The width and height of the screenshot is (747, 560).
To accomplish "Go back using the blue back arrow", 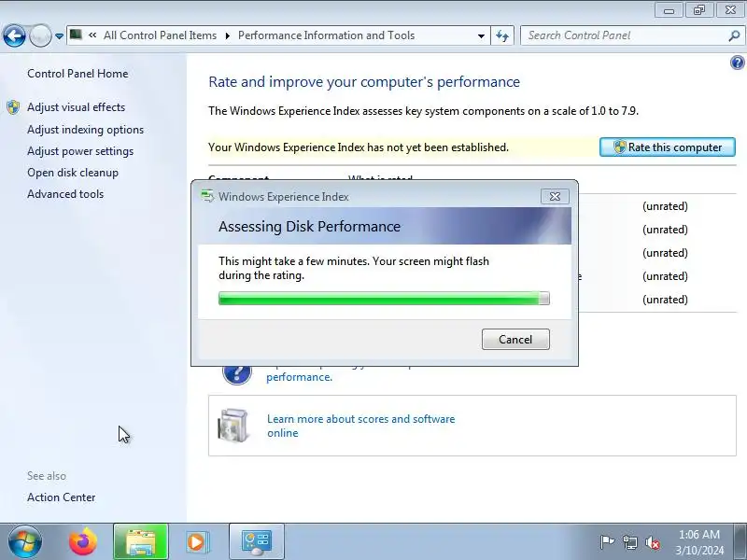I will pyautogui.click(x=14, y=35).
